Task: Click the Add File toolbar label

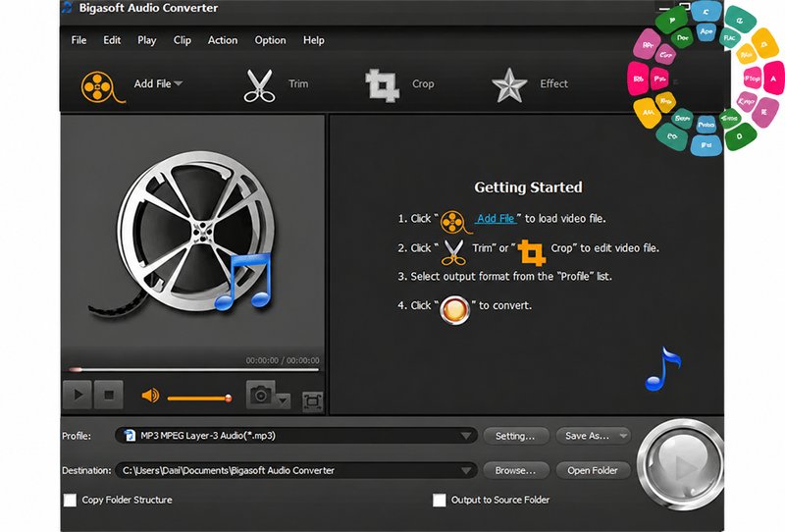Action: coord(152,83)
